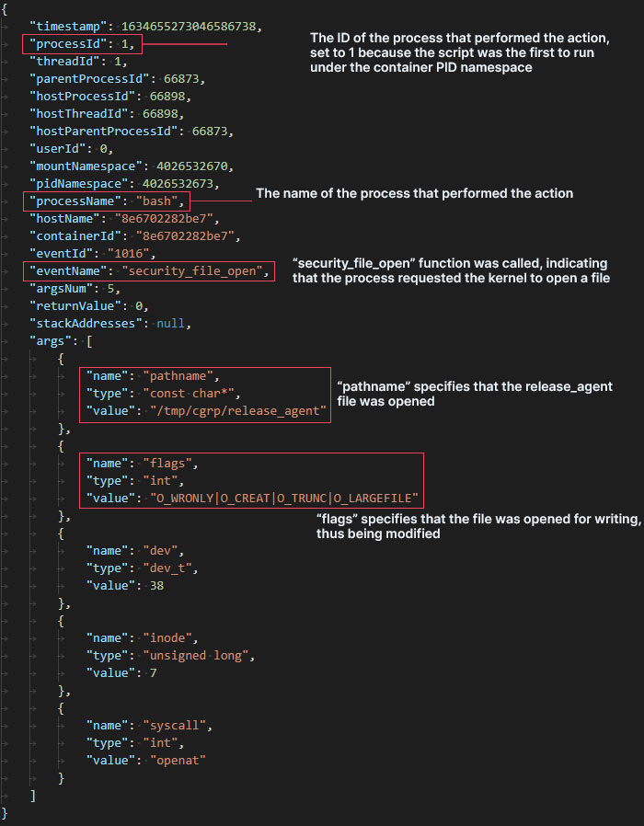Screen dimensions: 644x826
Task: Click the "containerId": "8e6702282be7" line
Action: pyautogui.click(x=135, y=235)
